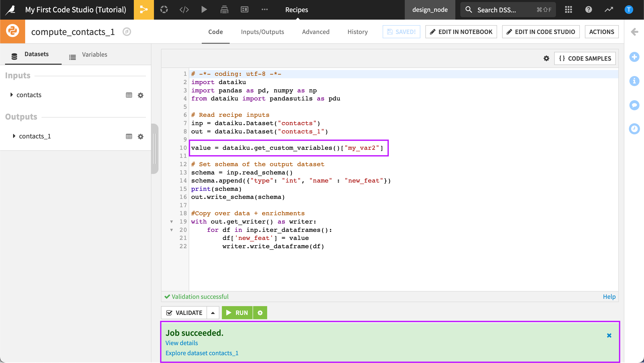The width and height of the screenshot is (644, 363).
Task: Switch to the Code tab
Action: [216, 32]
